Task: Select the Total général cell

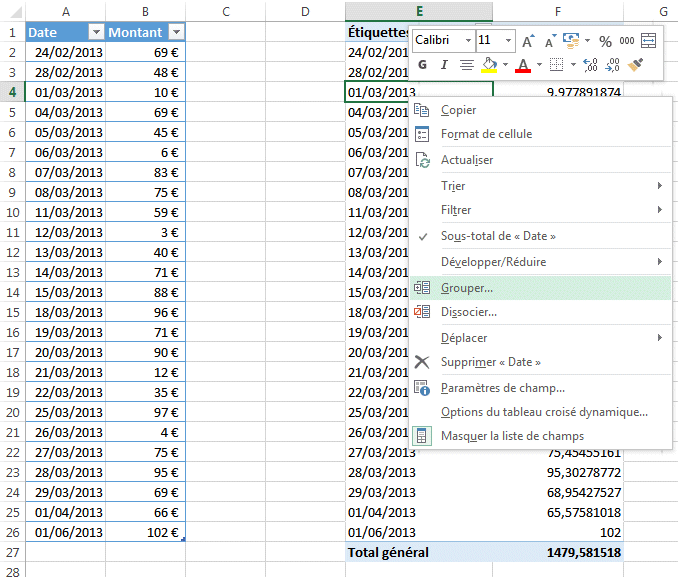Action: 419,552
